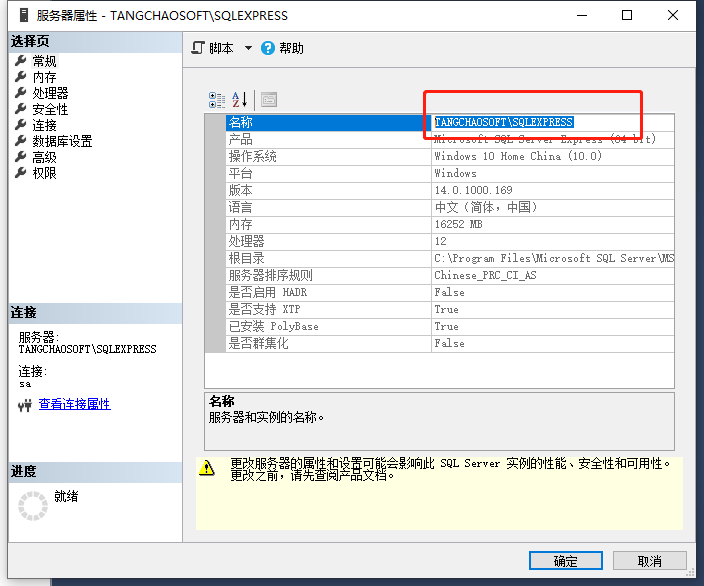Click the property pages icon
The height and width of the screenshot is (586, 704).
[x=269, y=100]
